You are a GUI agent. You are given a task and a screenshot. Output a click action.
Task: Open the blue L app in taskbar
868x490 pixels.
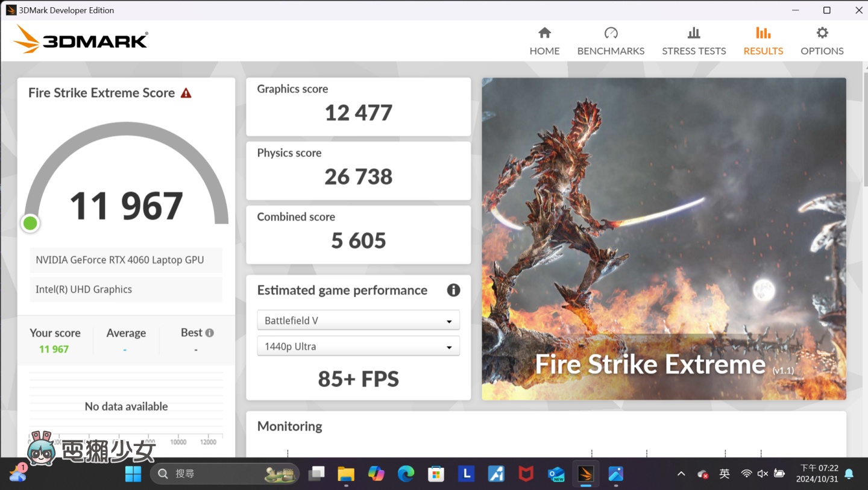[x=466, y=474]
